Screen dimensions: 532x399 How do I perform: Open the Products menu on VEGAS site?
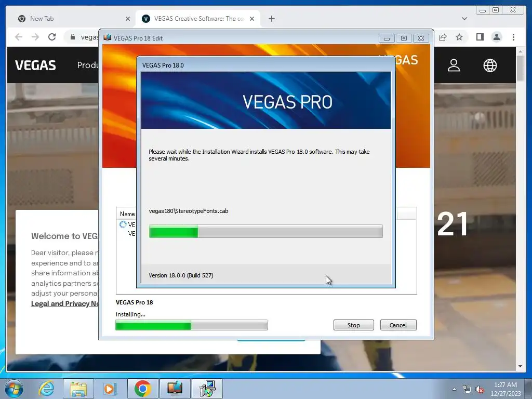[x=88, y=65]
